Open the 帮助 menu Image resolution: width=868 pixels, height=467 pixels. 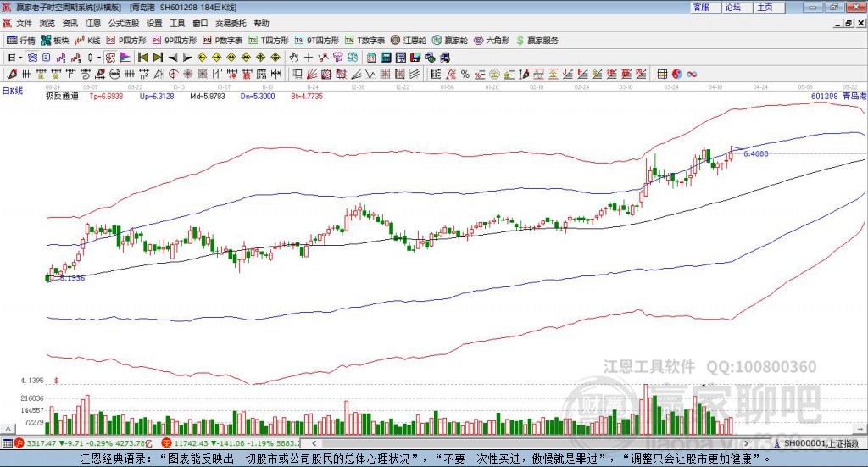(261, 23)
